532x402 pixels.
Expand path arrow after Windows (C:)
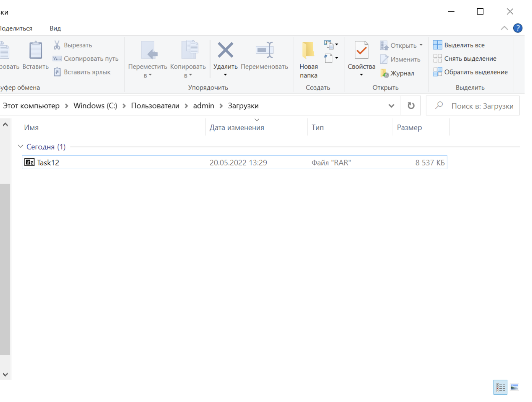124,106
